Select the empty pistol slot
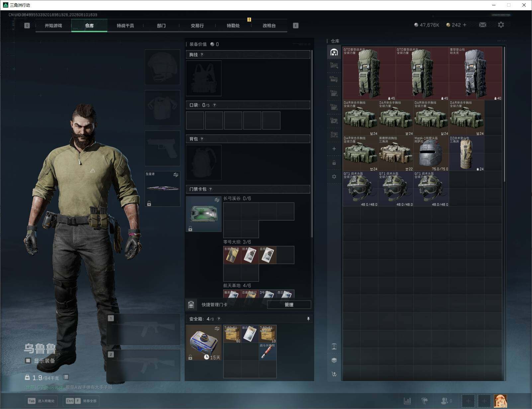Viewport: 532px width, 409px height. pos(162,148)
